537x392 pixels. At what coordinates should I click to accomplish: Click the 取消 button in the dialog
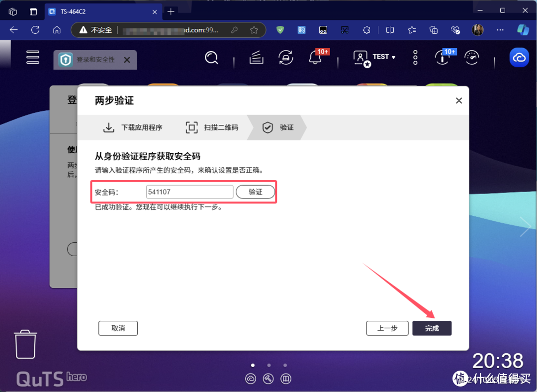click(118, 328)
